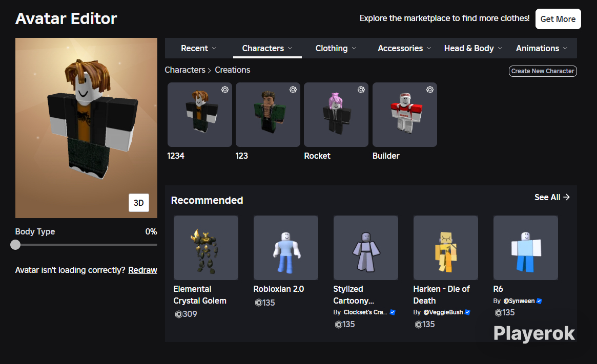Open @VeggieBush creator profile link
Image resolution: width=597 pixels, height=364 pixels.
(443, 312)
